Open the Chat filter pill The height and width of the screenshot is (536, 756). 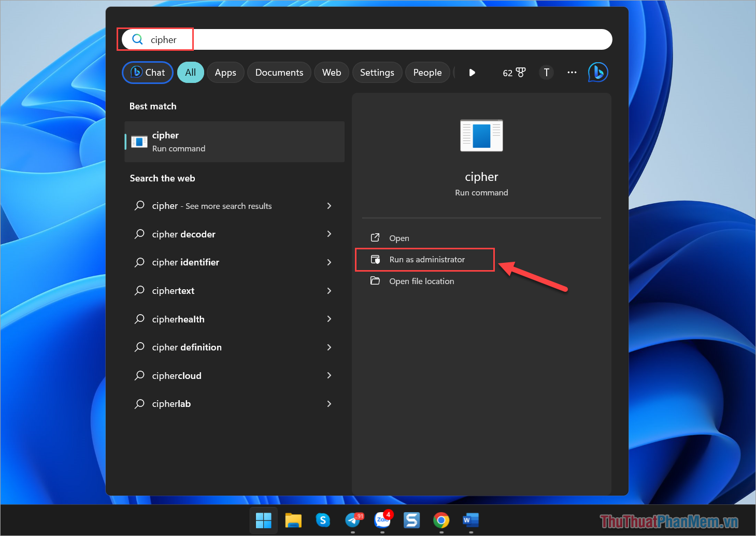[x=147, y=72]
